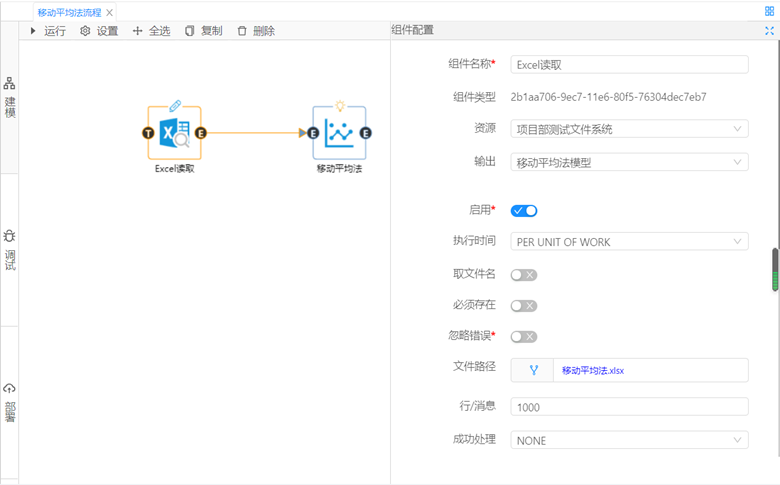Click the pencil edit icon above Excel读取
780x485 pixels.
(174, 104)
